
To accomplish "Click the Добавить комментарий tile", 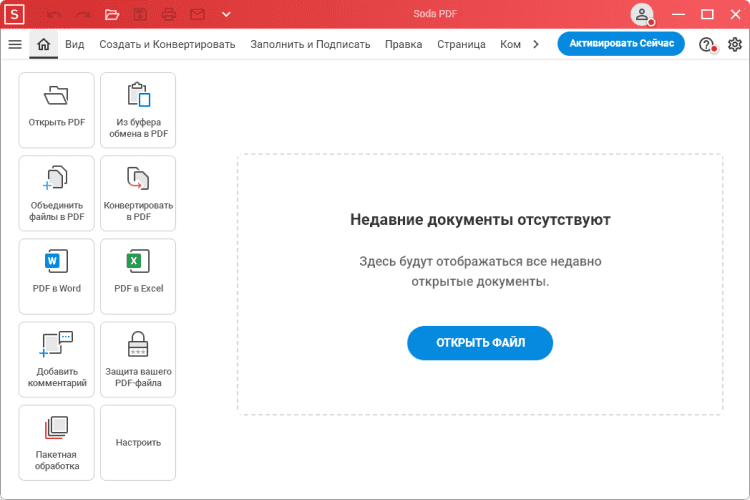I will click(x=56, y=360).
